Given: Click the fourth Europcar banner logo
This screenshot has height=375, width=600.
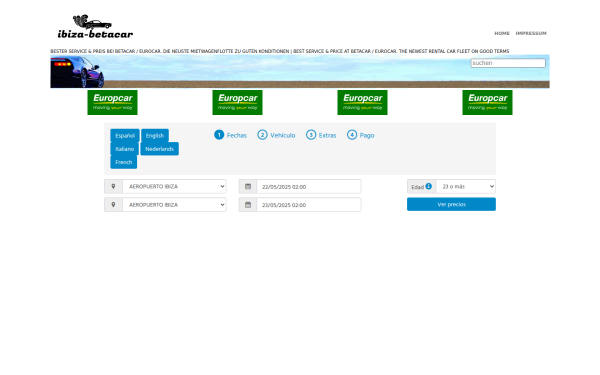Looking at the screenshot, I should click(487, 103).
